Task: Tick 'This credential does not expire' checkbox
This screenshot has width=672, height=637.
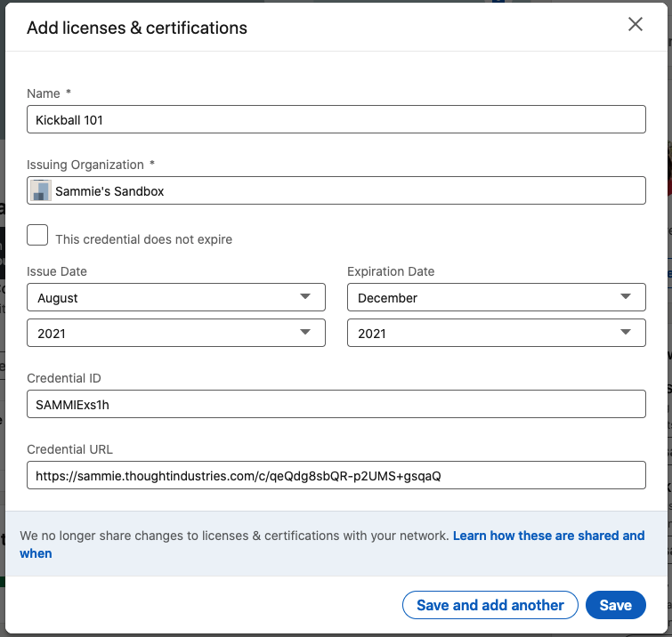Action: coord(37,235)
